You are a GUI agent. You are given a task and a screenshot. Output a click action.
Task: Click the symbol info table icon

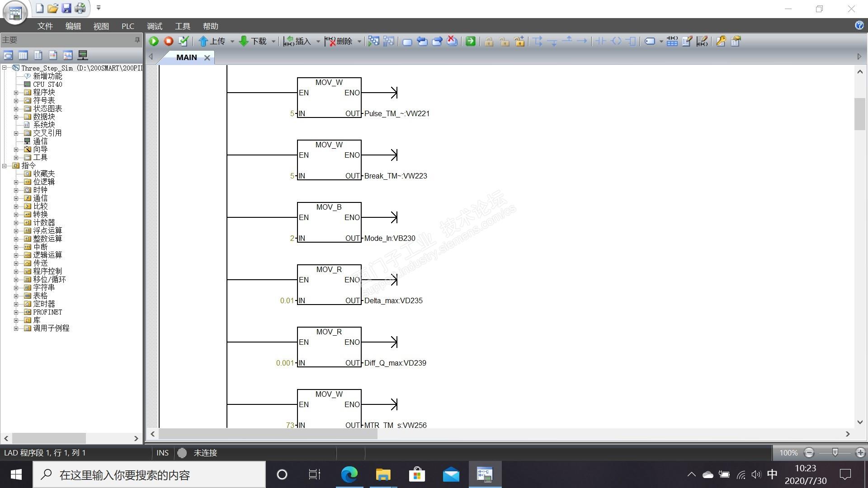click(672, 41)
